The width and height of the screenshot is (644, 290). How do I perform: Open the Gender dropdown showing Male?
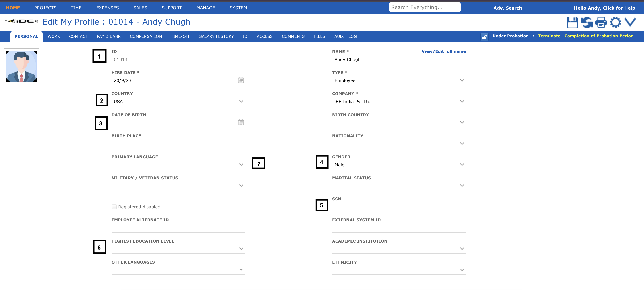[x=399, y=165]
